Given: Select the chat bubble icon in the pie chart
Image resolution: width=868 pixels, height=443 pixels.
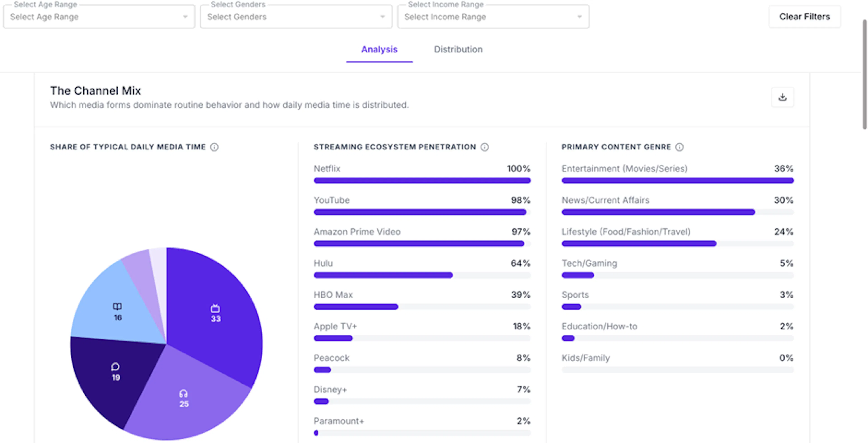Looking at the screenshot, I should (x=115, y=367).
